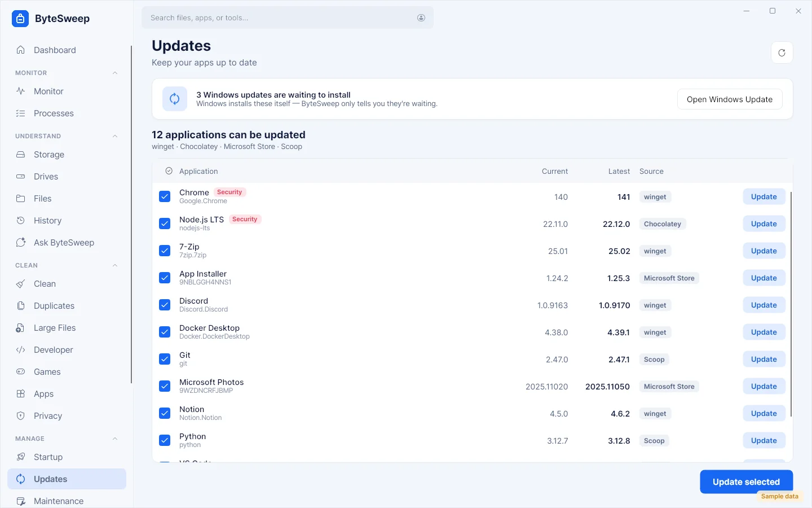Click the History clock icon
Image resolution: width=812 pixels, height=508 pixels.
click(21, 220)
